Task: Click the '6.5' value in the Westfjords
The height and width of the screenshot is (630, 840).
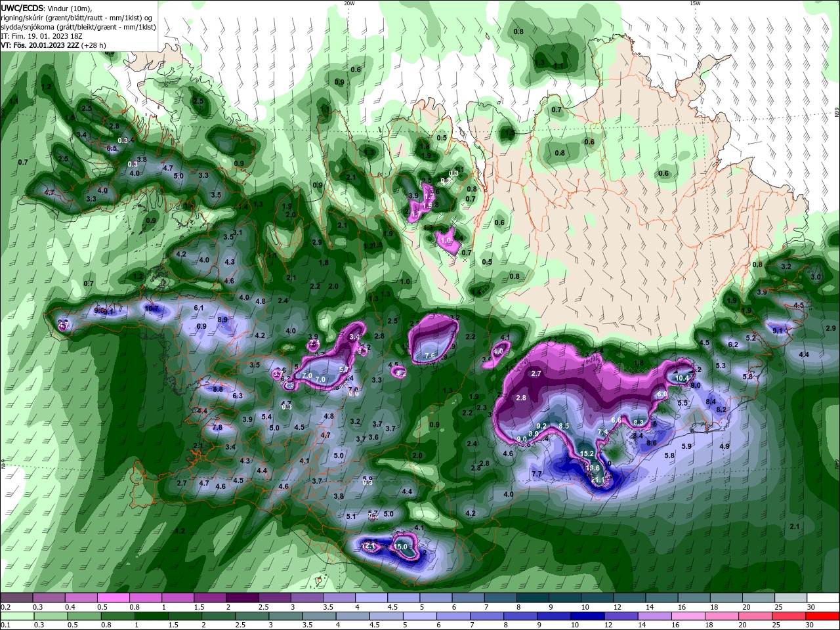Action: pyautogui.click(x=112, y=148)
